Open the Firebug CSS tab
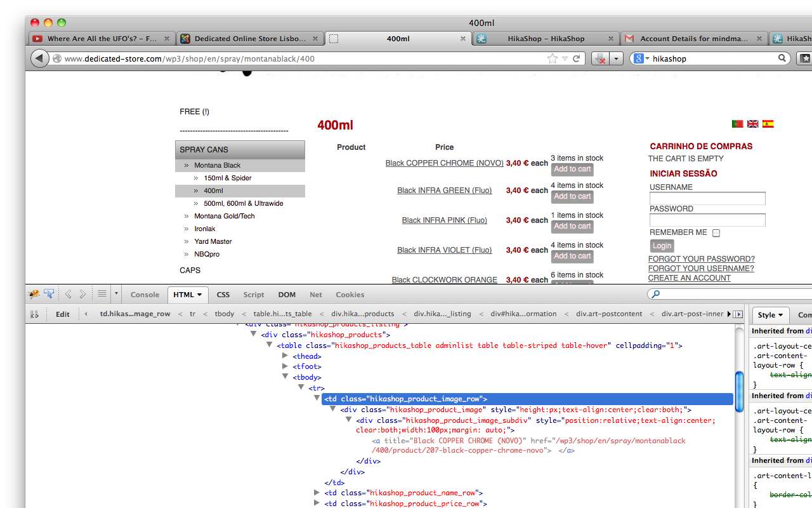The image size is (812, 508). [223, 295]
